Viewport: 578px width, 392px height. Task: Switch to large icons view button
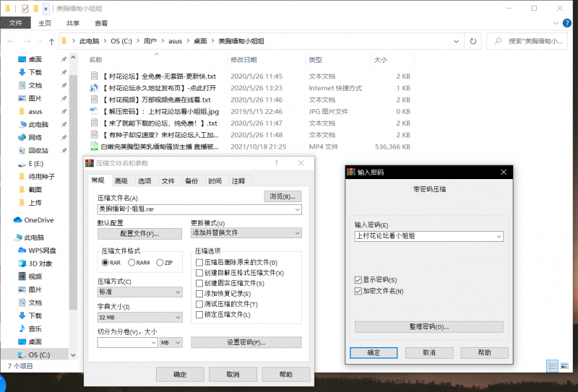tap(563, 366)
